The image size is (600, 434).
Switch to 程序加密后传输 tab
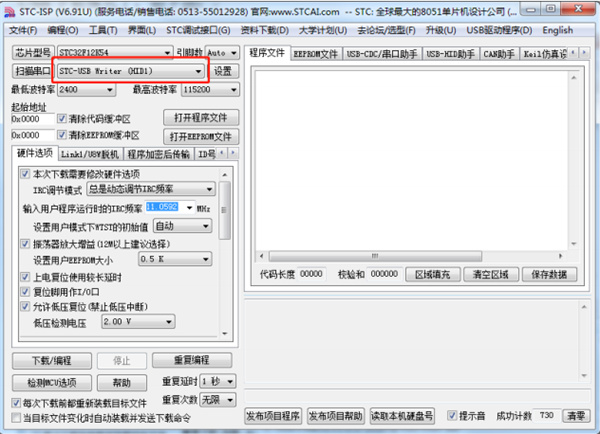[x=158, y=154]
